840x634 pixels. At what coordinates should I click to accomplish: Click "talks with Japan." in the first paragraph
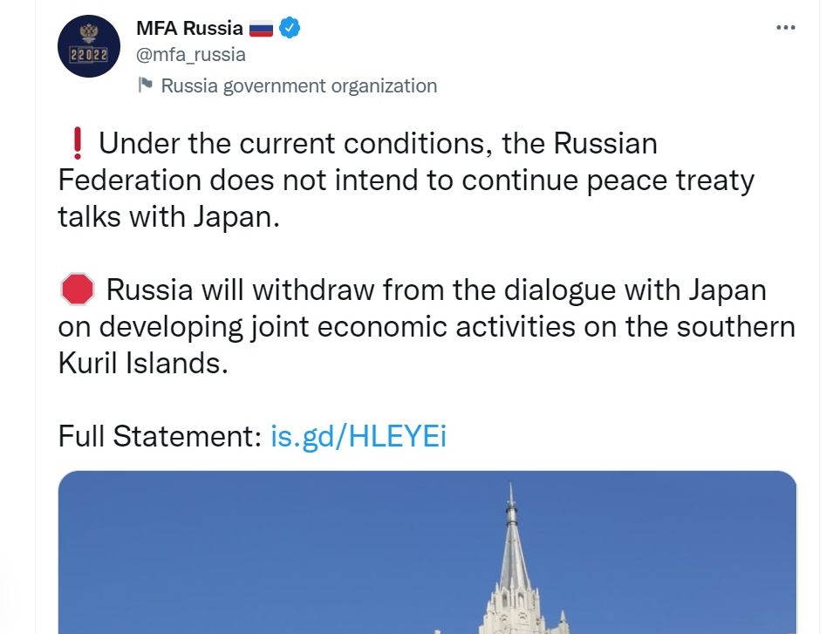click(168, 217)
